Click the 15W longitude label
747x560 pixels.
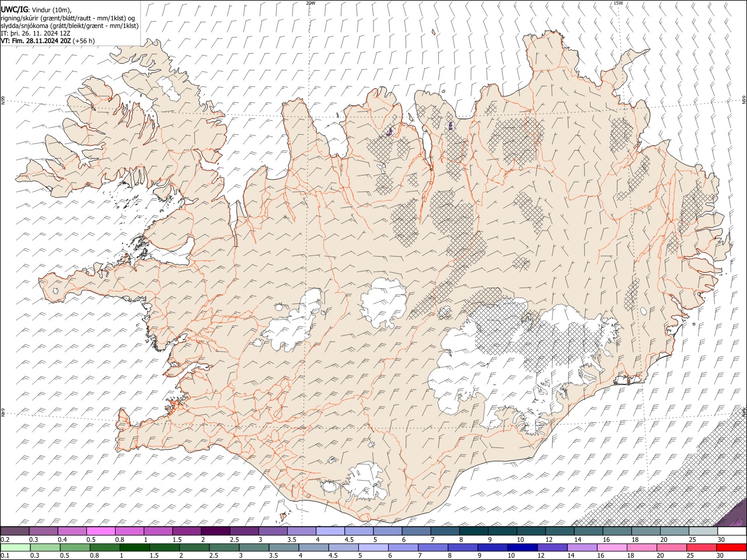click(618, 3)
